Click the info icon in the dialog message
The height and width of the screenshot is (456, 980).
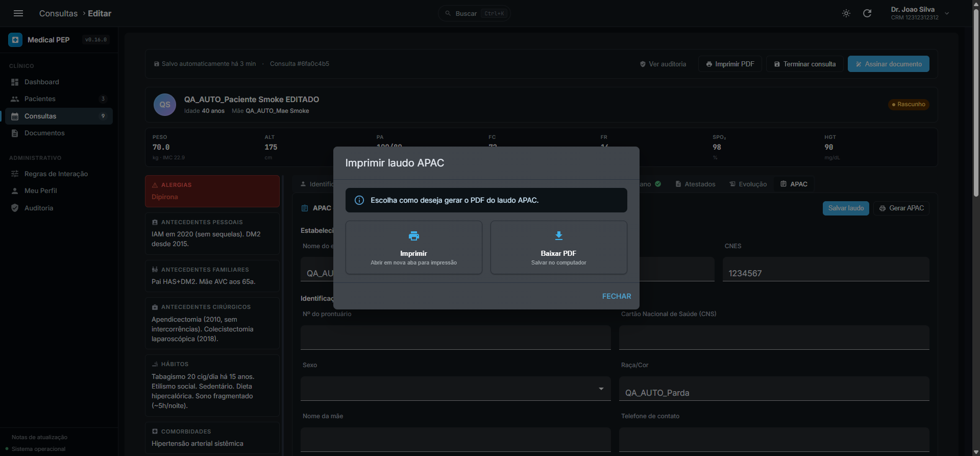359,200
